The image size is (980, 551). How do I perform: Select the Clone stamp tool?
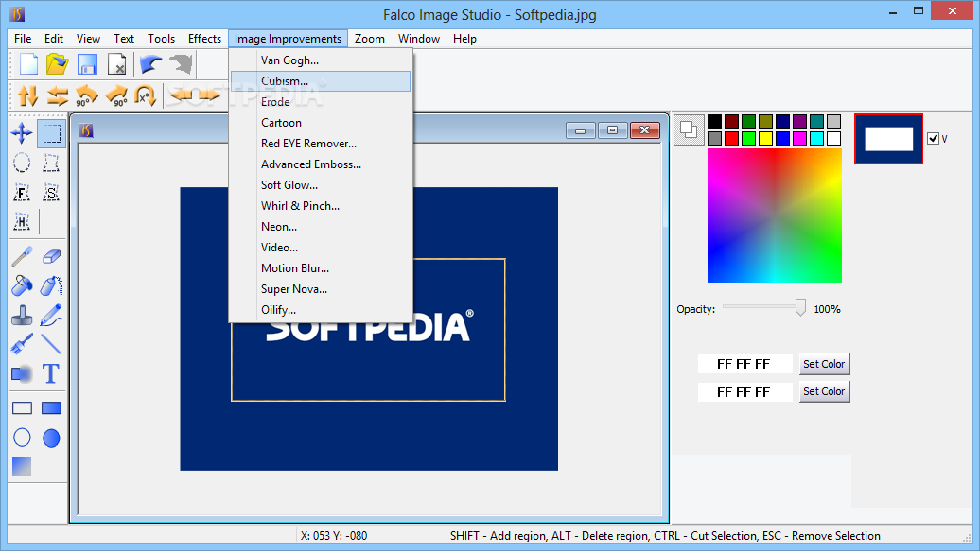[x=22, y=315]
